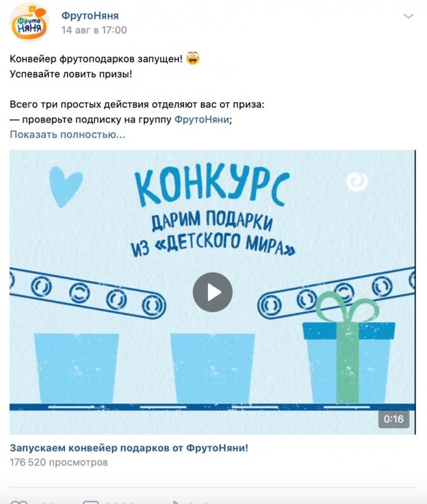Expand the post options chevron menu

(x=409, y=16)
